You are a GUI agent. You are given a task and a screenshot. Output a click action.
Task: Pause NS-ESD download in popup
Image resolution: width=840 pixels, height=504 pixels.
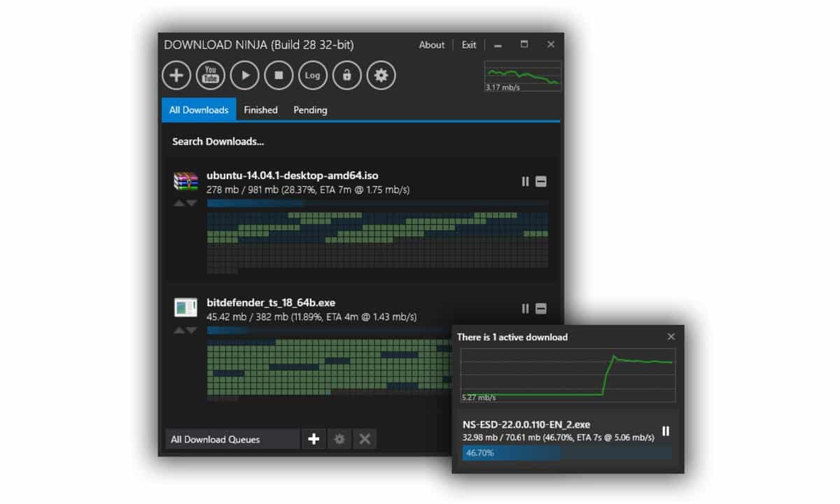pos(665,431)
